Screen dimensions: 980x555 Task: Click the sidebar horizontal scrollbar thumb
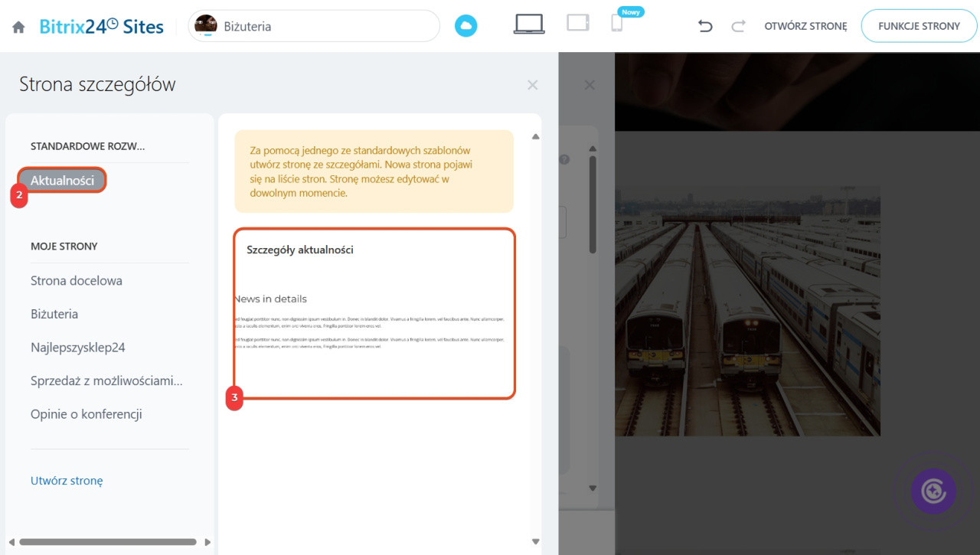click(x=108, y=542)
